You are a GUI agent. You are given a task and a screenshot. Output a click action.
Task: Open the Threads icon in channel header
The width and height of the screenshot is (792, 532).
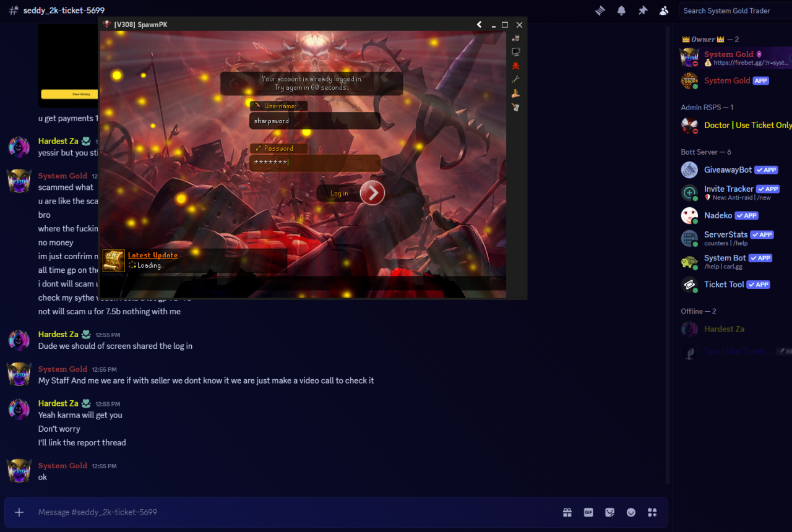600,11
